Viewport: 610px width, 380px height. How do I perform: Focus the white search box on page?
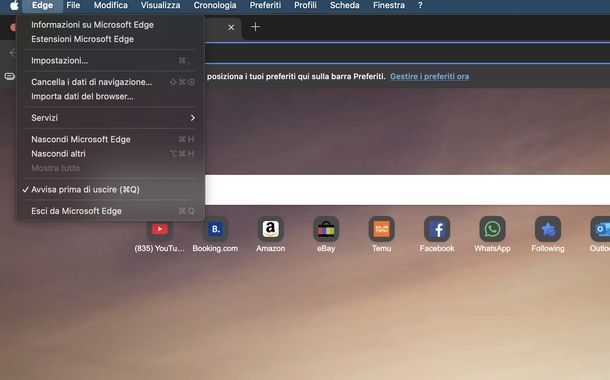(407, 189)
